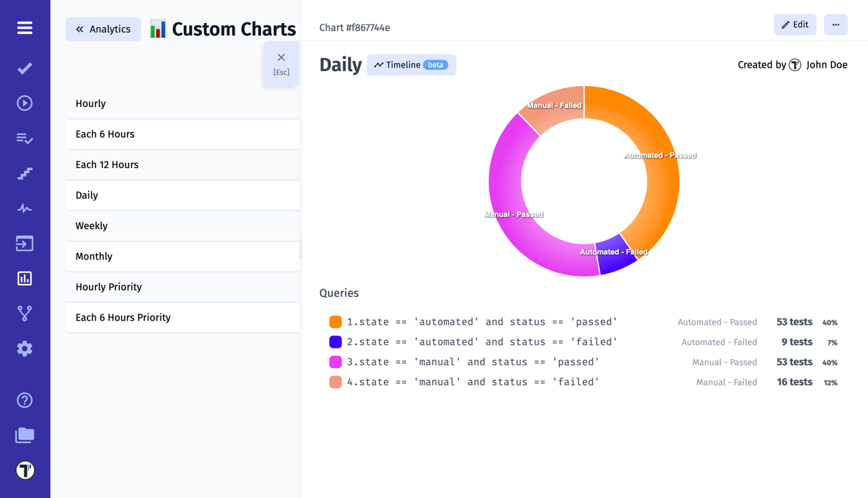
Task: Select the checkmark tests icon in sidebar
Action: (x=24, y=68)
